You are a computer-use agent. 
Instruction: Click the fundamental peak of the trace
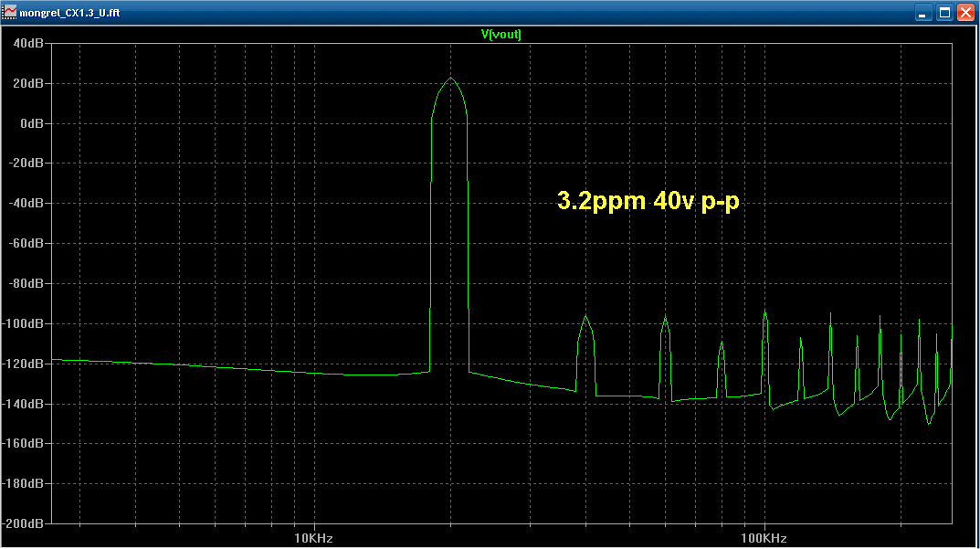click(450, 79)
